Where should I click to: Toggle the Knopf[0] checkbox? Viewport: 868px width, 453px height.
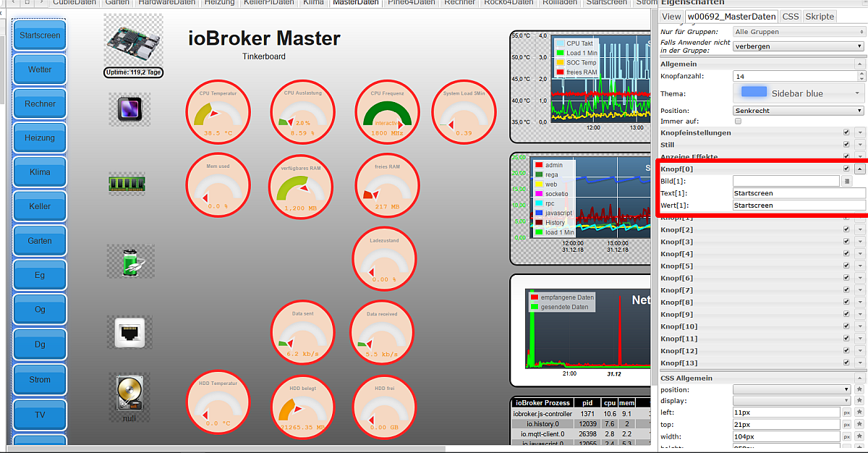pyautogui.click(x=846, y=169)
